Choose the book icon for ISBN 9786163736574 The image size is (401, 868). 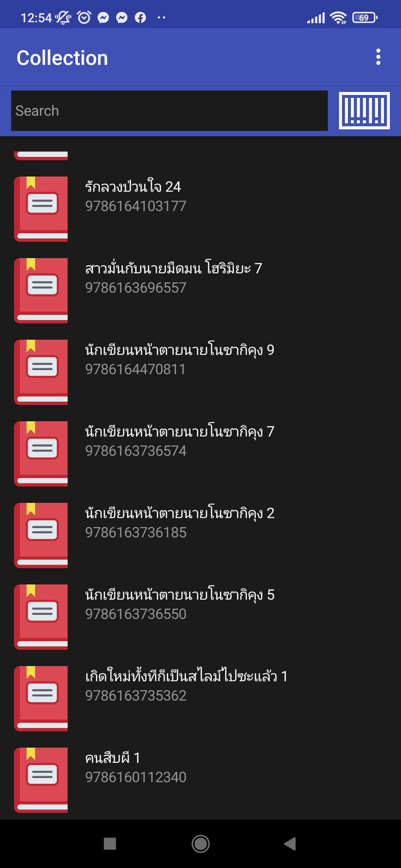point(41,454)
